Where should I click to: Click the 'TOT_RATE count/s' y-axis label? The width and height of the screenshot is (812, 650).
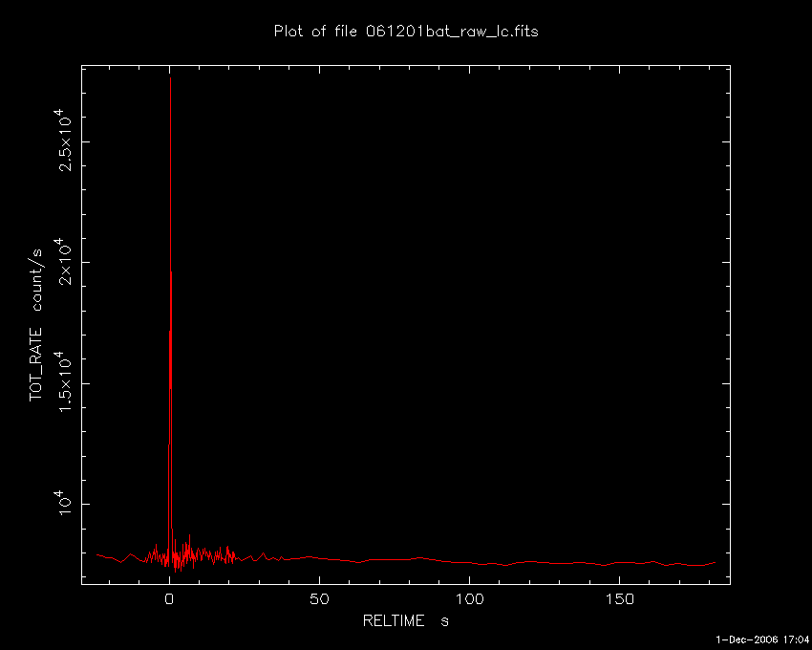[36, 325]
